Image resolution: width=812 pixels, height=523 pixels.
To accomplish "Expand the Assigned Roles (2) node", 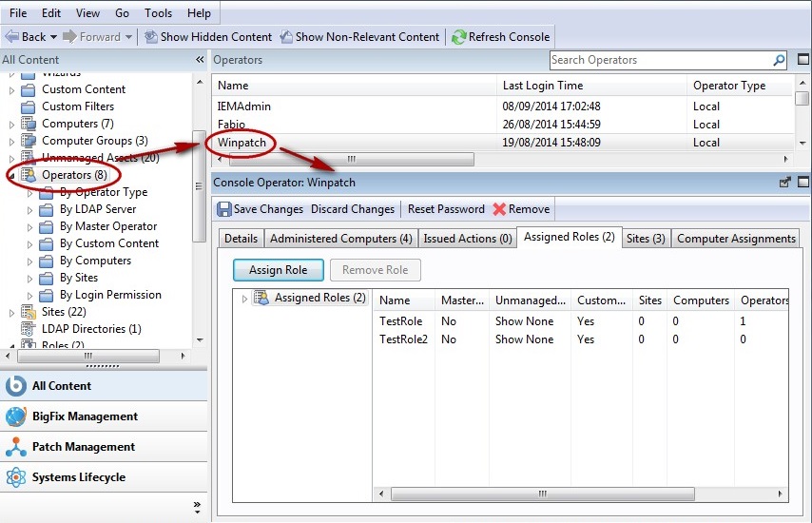I will coord(244,299).
